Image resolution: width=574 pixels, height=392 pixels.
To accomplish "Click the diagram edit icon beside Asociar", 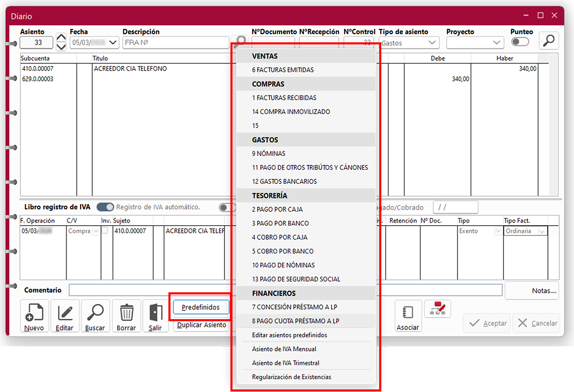I will pos(437,309).
